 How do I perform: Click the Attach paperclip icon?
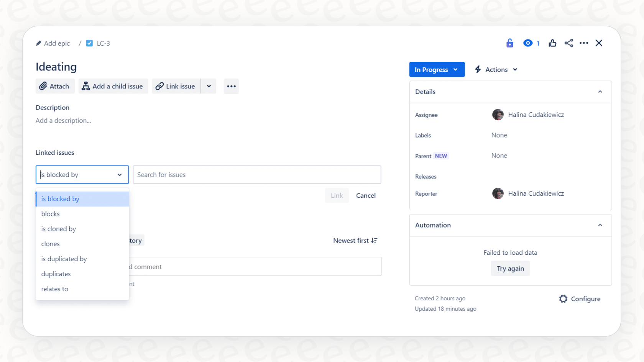pos(43,86)
